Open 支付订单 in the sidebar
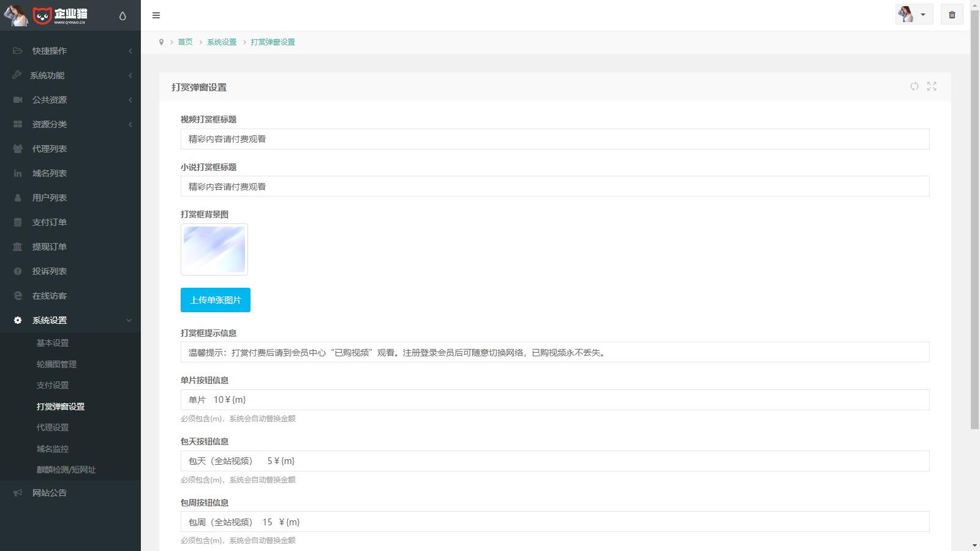Viewport: 980px width, 551px height. pos(49,222)
